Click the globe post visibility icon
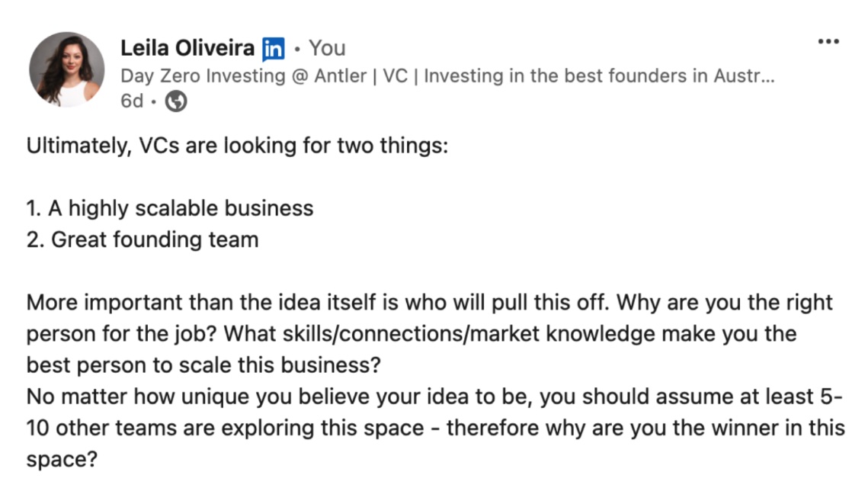The image size is (868, 485). pyautogui.click(x=176, y=101)
